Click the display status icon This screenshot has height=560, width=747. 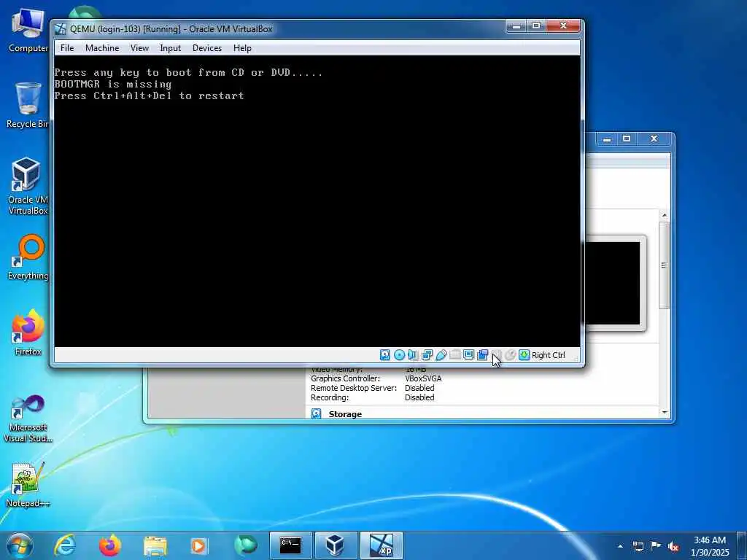click(469, 355)
